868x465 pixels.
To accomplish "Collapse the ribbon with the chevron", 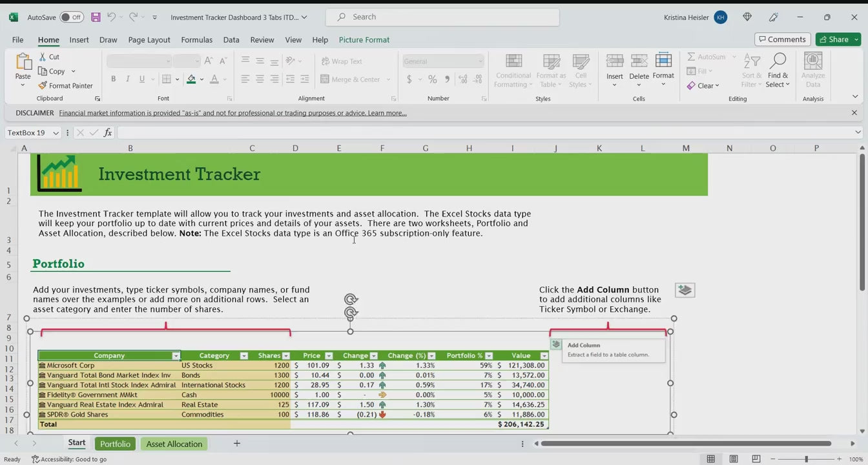I will click(x=855, y=97).
